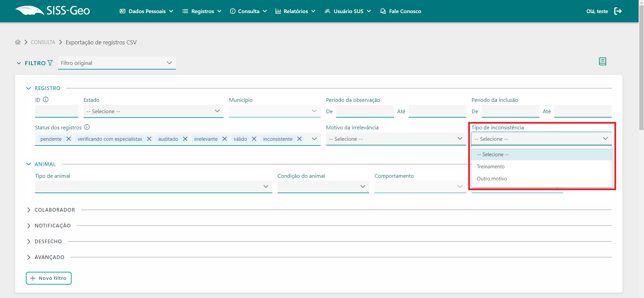Open the Relatórios menu

coord(295,11)
